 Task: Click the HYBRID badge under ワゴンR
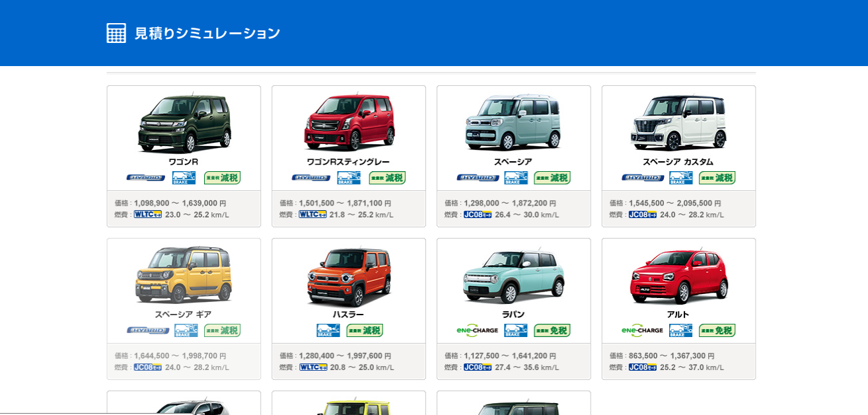pyautogui.click(x=146, y=178)
